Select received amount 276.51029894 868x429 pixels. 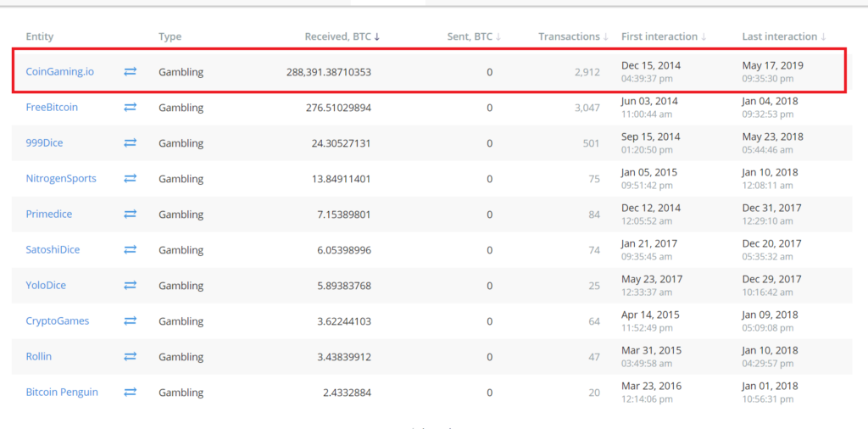[338, 108]
